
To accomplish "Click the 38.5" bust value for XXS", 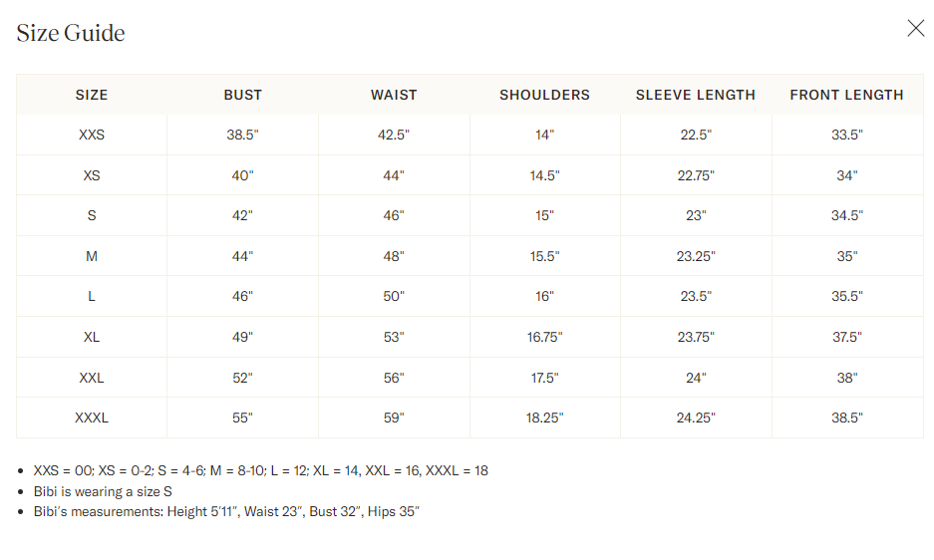I will tap(242, 135).
